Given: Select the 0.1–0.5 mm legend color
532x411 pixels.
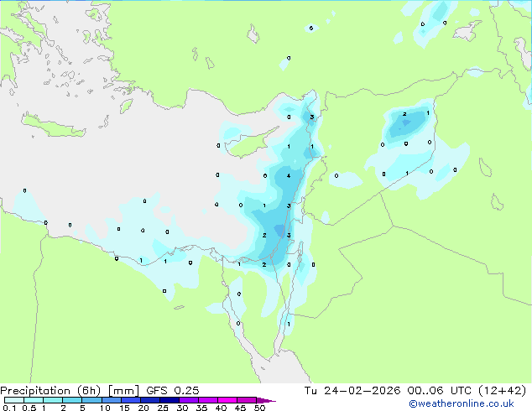Looking at the screenshot, I should 14,400.
